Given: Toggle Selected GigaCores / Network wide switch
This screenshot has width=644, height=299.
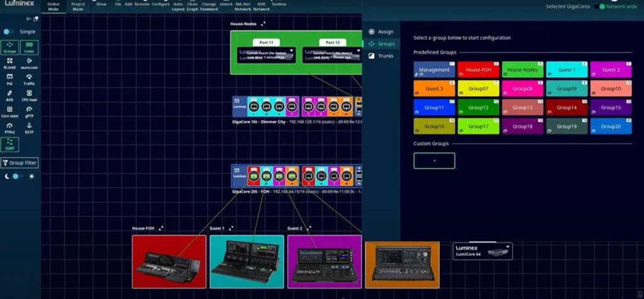Looking at the screenshot, I should 599,6.
